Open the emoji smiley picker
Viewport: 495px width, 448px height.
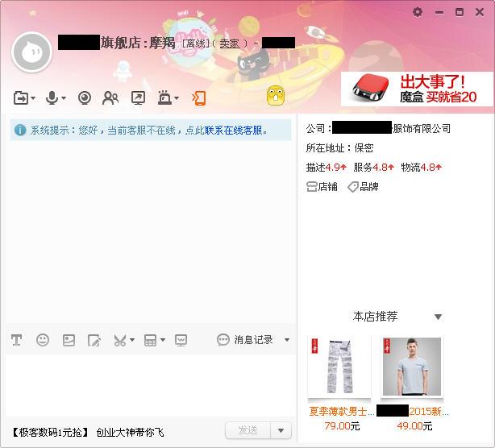(x=43, y=340)
